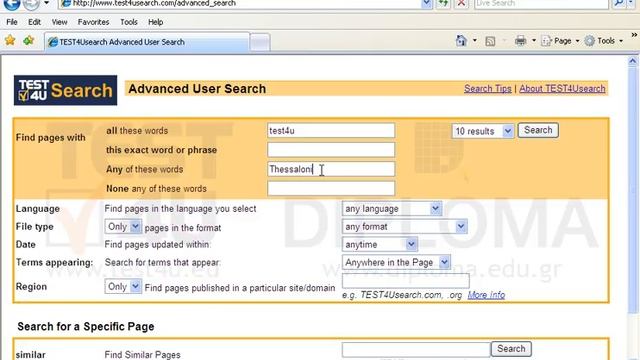
Task: Click the 'Any of these words' field
Action: (x=331, y=169)
